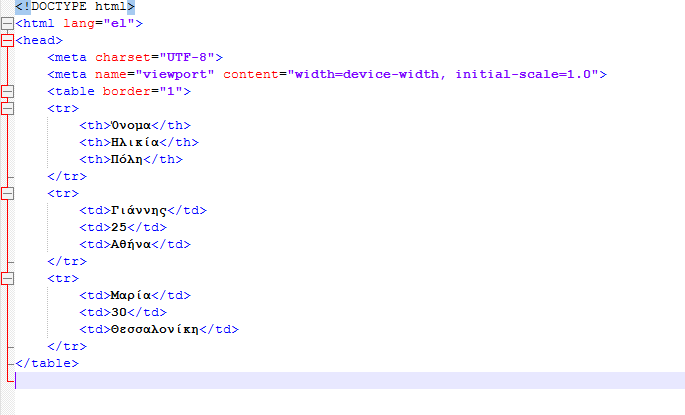Viewport: 685px width, 415px height.
Task: Collapse the head tag fold marker
Action: pos(7,40)
